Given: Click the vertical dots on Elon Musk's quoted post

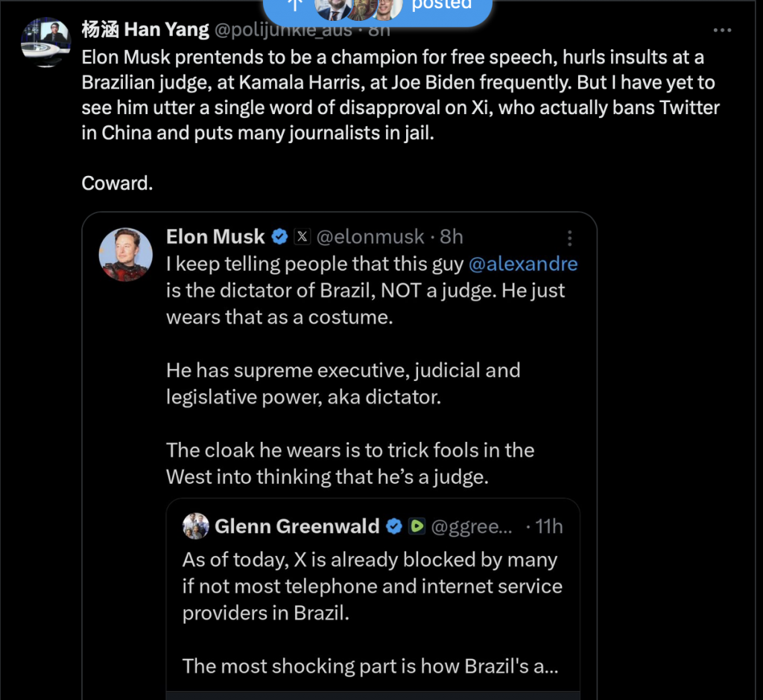Looking at the screenshot, I should tap(570, 238).
